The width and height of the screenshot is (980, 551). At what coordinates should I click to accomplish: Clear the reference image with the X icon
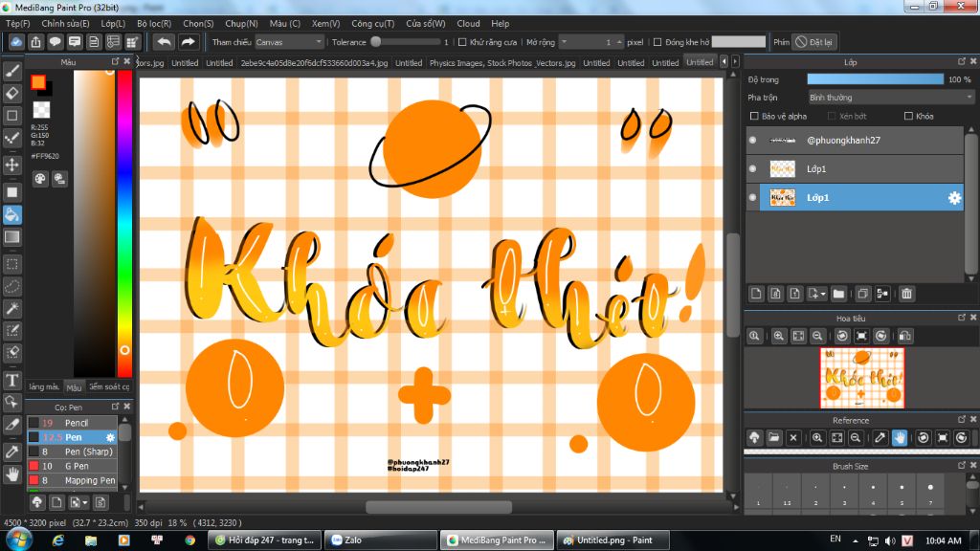point(793,438)
